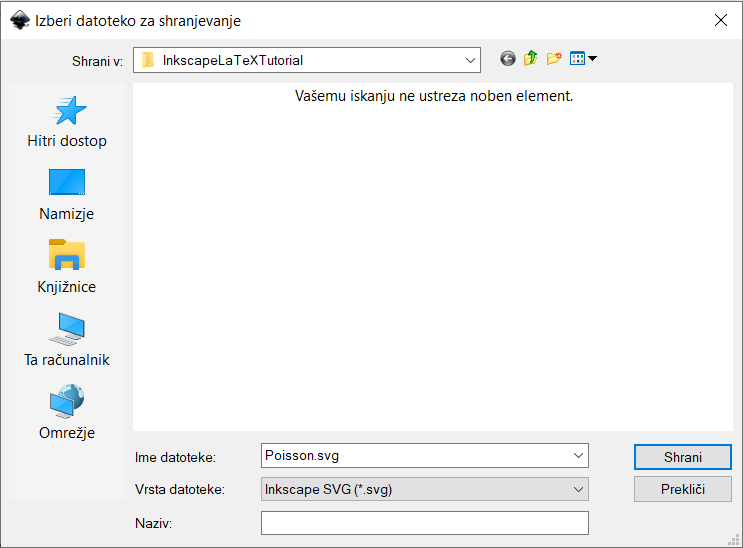Cancel with the Prekliči button

click(683, 489)
